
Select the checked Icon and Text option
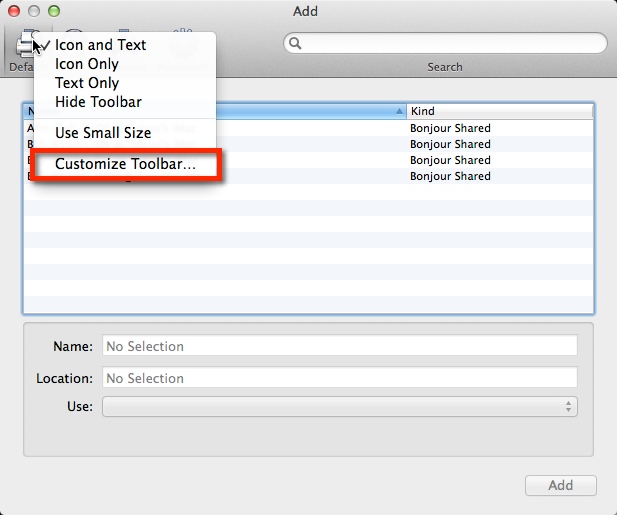click(100, 45)
